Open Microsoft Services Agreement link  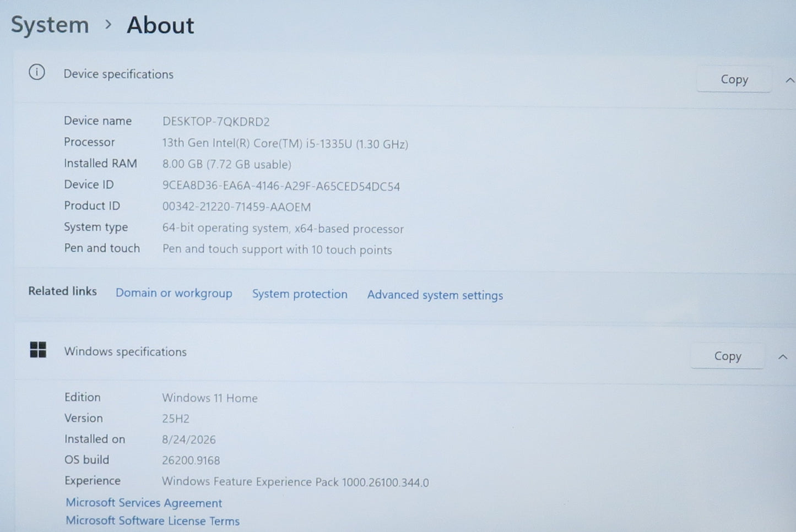(x=144, y=503)
